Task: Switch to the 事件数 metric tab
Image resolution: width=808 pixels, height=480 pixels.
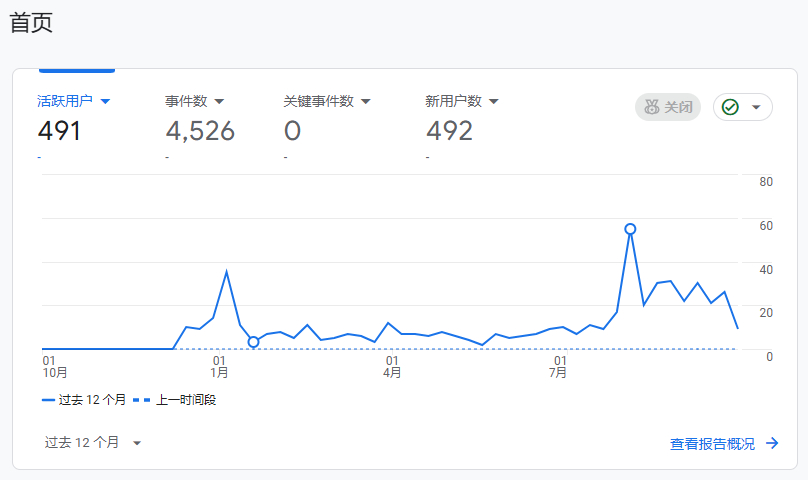Action: [186, 101]
